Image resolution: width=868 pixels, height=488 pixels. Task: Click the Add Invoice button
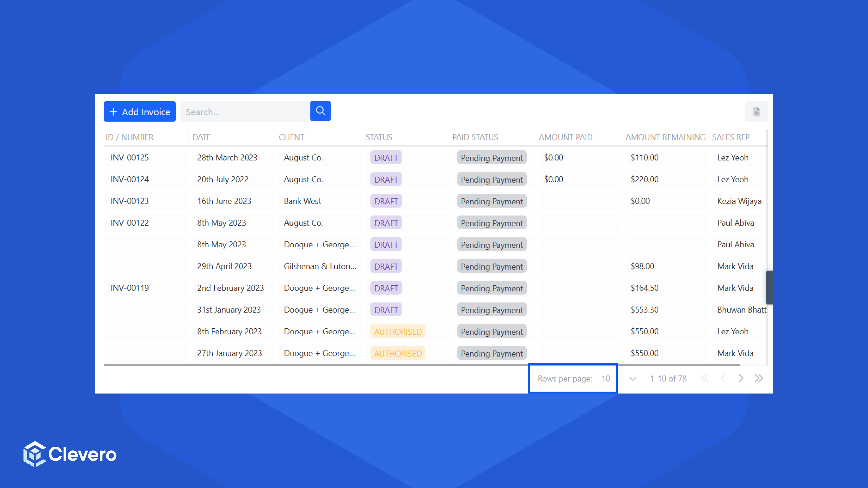pyautogui.click(x=139, y=112)
